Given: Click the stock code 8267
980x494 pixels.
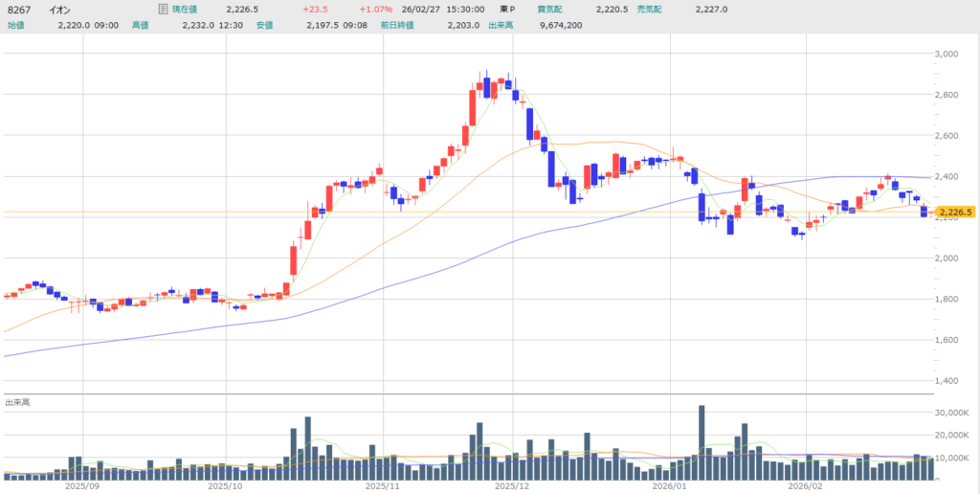Looking at the screenshot, I should click(18, 10).
